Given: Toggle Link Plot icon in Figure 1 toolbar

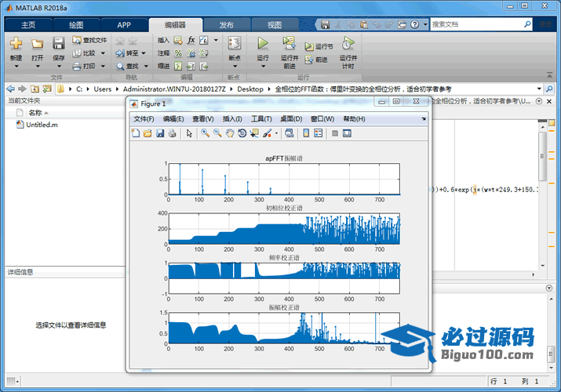Looking at the screenshot, I should 290,133.
